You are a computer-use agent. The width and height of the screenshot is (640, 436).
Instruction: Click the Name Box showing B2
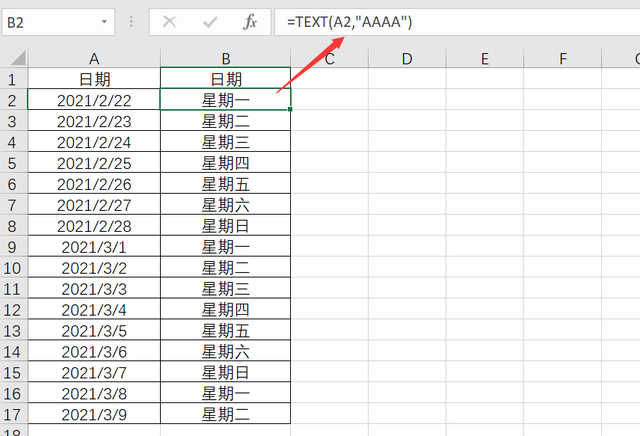tap(58, 22)
